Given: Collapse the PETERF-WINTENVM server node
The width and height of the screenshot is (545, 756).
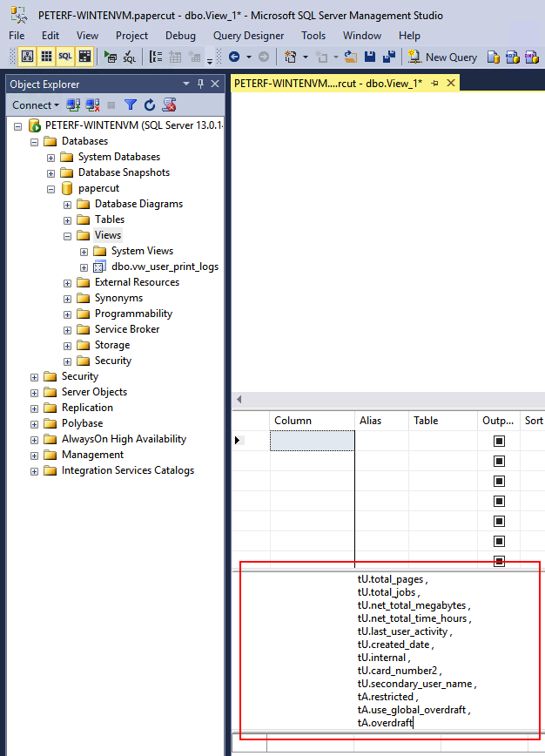Looking at the screenshot, I should tap(17, 127).
